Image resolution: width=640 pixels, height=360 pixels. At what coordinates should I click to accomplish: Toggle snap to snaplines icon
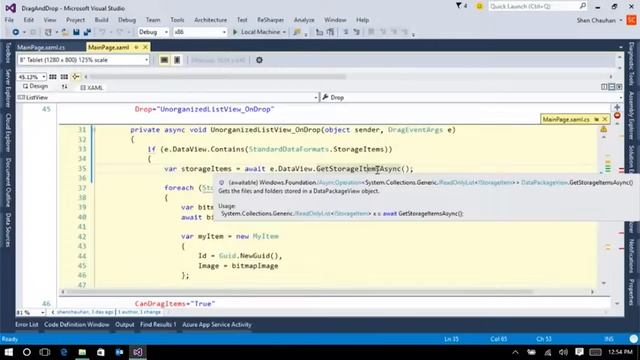[x=76, y=77]
